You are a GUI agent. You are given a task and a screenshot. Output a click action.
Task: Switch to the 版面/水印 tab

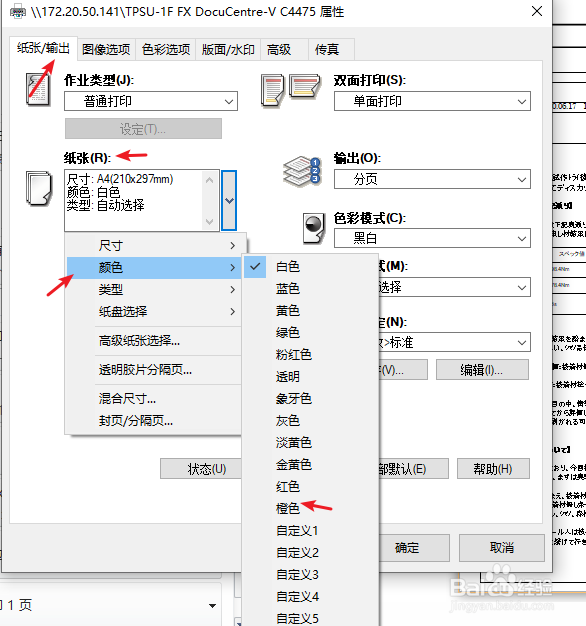pyautogui.click(x=228, y=50)
